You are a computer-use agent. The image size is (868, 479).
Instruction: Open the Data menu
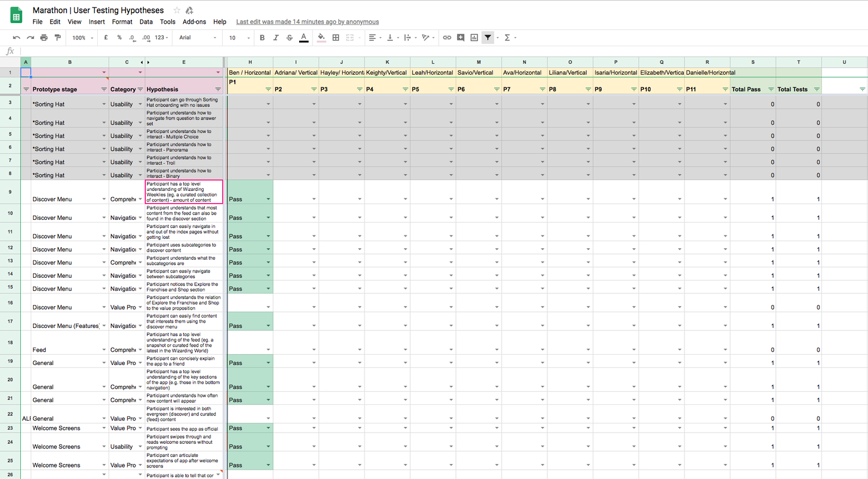(146, 22)
